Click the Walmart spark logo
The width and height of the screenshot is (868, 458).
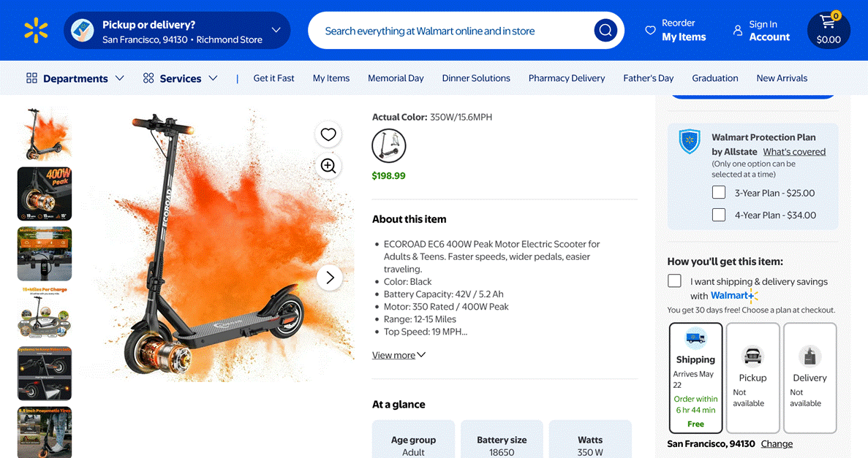pyautogui.click(x=36, y=31)
